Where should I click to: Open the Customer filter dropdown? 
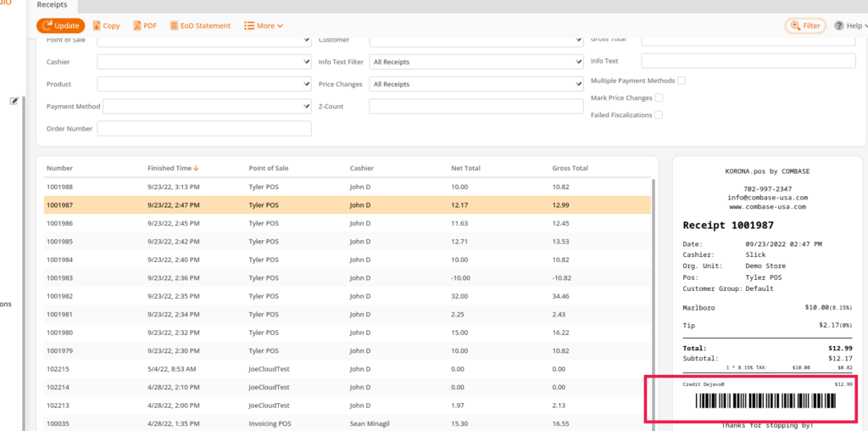(476, 41)
